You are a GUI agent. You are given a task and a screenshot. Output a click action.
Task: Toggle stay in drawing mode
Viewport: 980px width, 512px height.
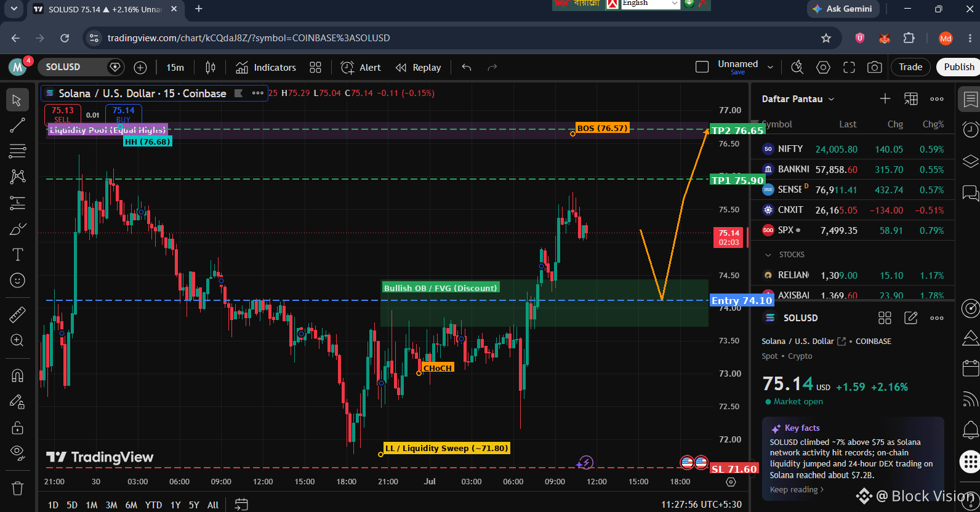pos(17,401)
